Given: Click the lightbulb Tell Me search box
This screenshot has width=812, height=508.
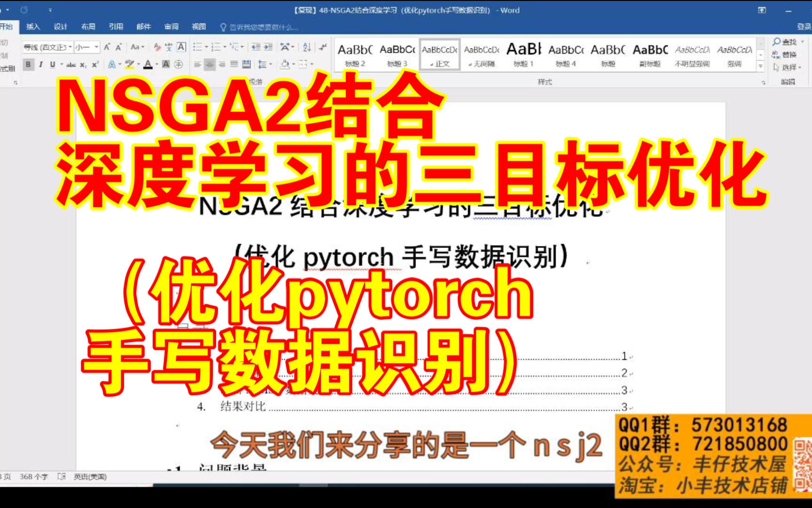Looking at the screenshot, I should [259, 27].
